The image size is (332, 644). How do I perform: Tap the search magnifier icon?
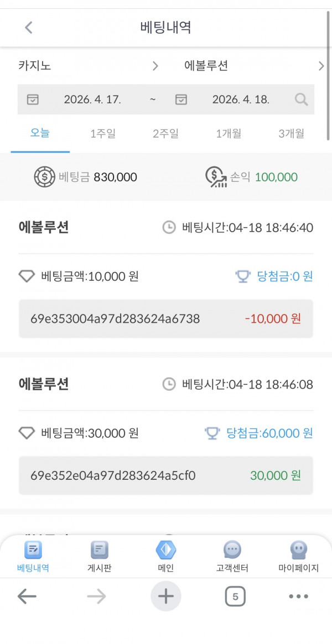pos(300,100)
